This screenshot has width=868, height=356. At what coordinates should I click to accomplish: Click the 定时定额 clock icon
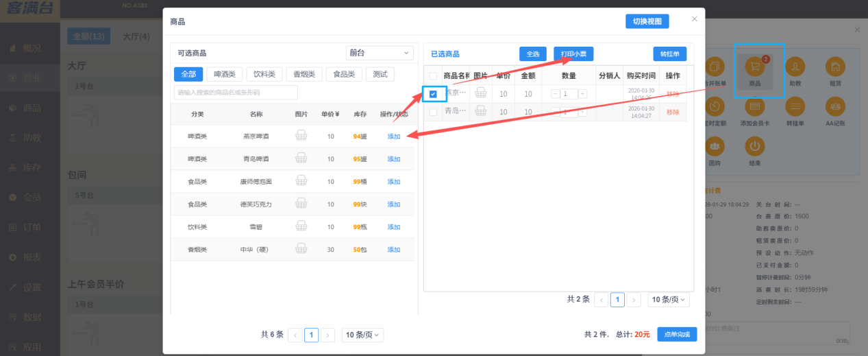[x=715, y=106]
